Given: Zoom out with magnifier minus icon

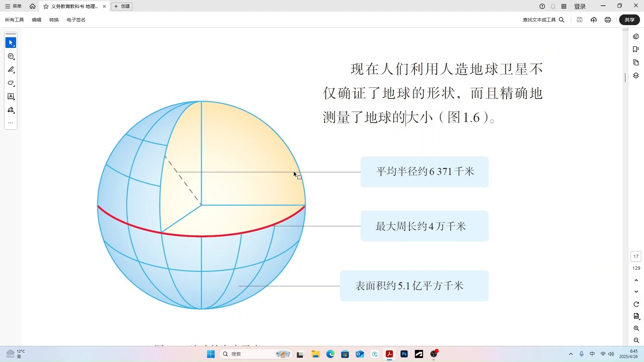Looking at the screenshot, I should (x=636, y=341).
